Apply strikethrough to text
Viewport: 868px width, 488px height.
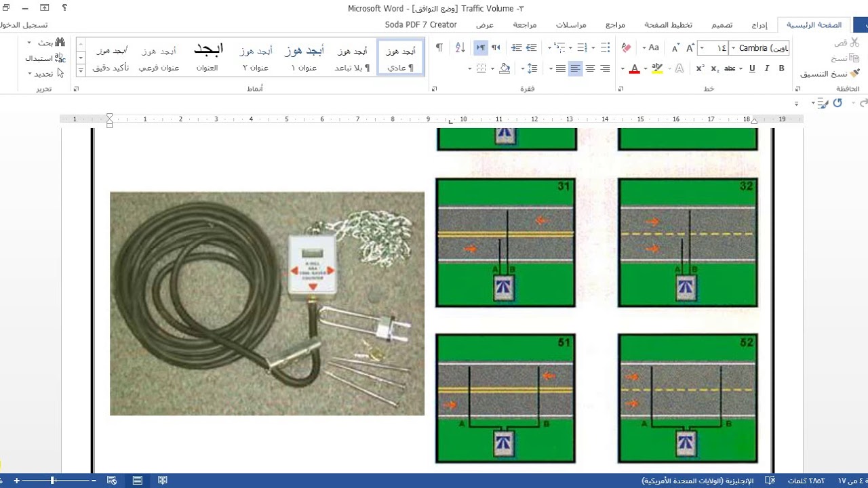(x=730, y=68)
